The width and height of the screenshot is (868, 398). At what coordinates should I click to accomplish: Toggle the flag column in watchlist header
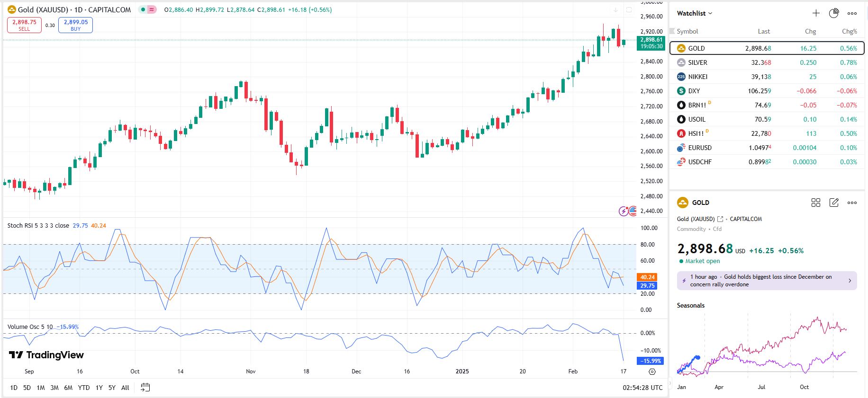click(672, 31)
